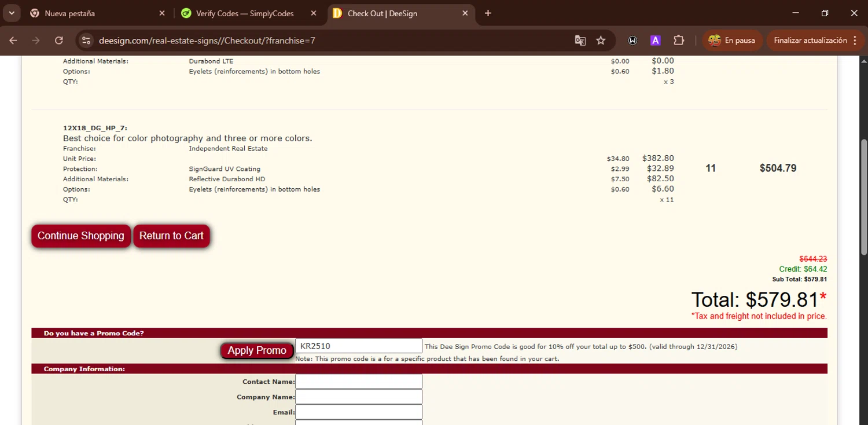Reload the current page
Image resolution: width=868 pixels, height=425 pixels.
(58, 41)
